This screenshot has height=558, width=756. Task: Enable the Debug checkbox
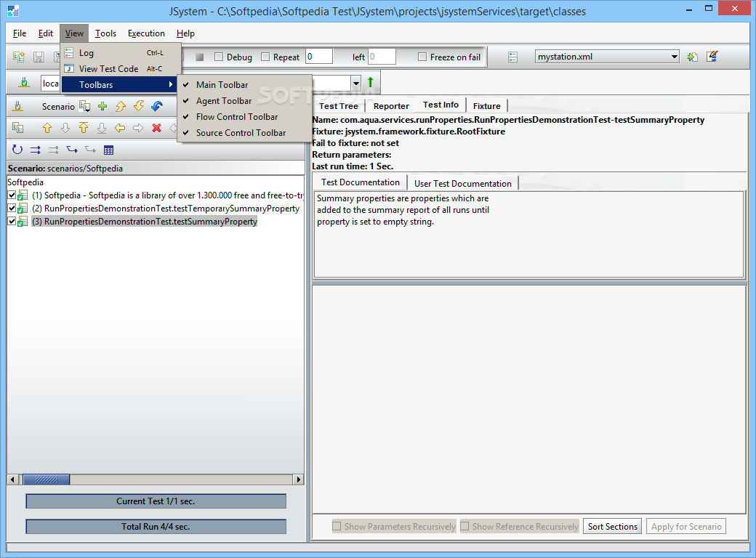point(219,57)
